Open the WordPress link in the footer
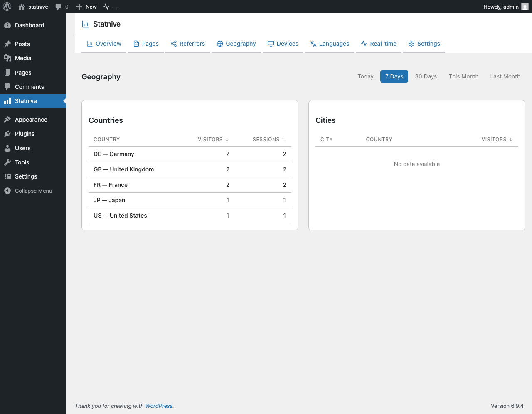 click(159, 406)
